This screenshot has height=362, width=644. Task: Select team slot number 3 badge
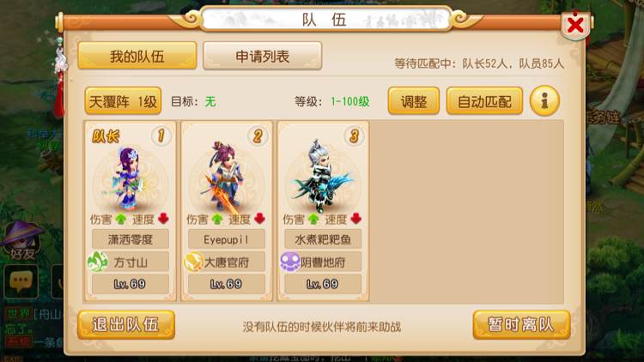pyautogui.click(x=354, y=136)
